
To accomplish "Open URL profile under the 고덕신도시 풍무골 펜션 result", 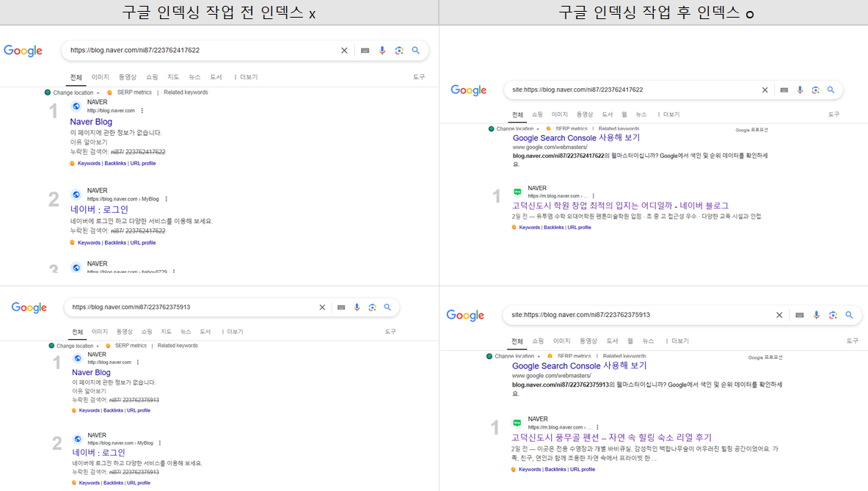I will [x=583, y=470].
